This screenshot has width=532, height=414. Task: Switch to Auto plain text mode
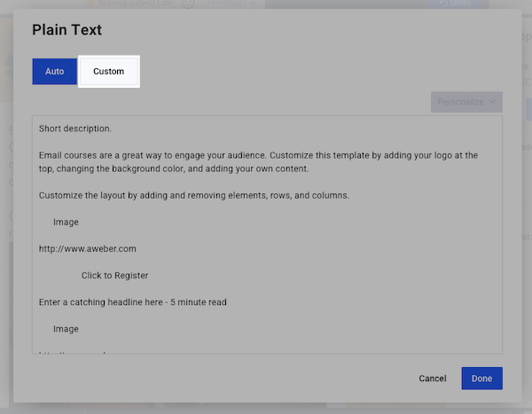(x=55, y=71)
